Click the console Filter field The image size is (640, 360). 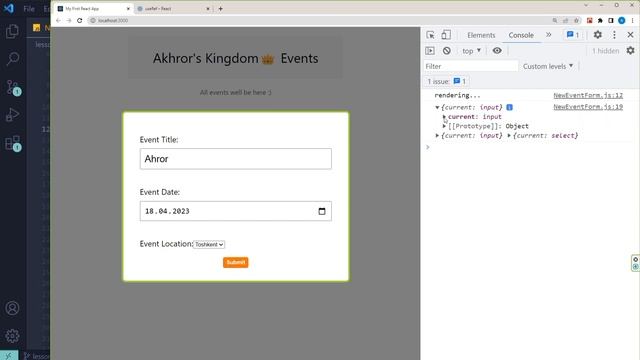point(470,66)
